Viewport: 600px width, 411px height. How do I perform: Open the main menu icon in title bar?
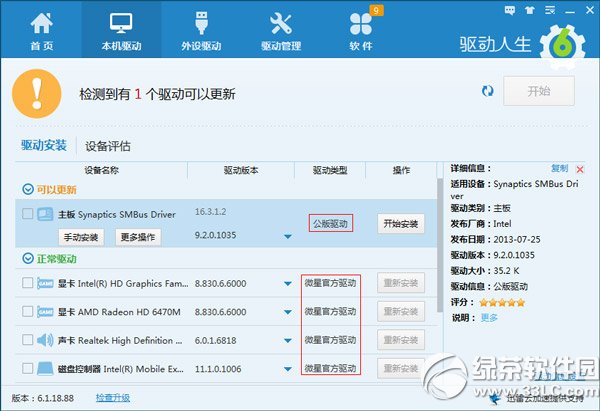click(550, 10)
